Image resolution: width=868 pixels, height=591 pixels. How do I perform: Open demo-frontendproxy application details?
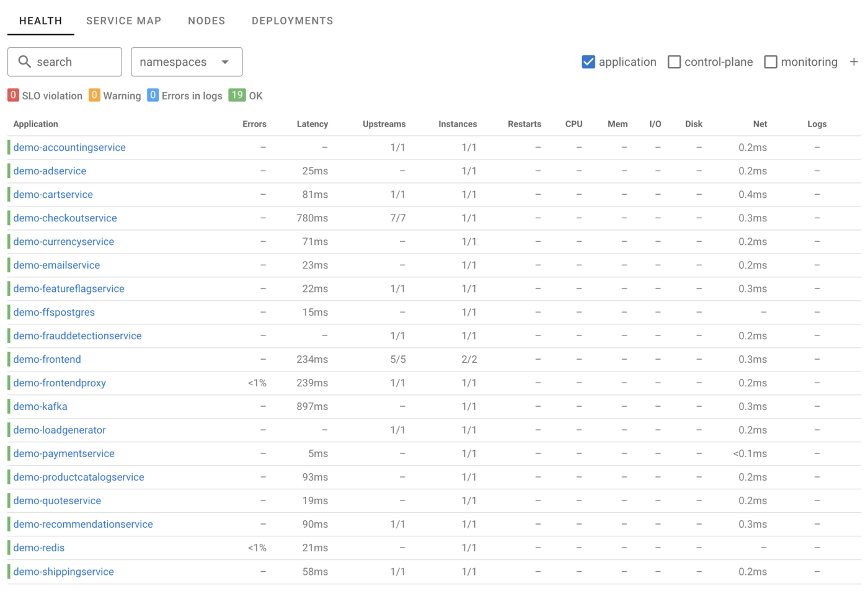pyautogui.click(x=60, y=383)
